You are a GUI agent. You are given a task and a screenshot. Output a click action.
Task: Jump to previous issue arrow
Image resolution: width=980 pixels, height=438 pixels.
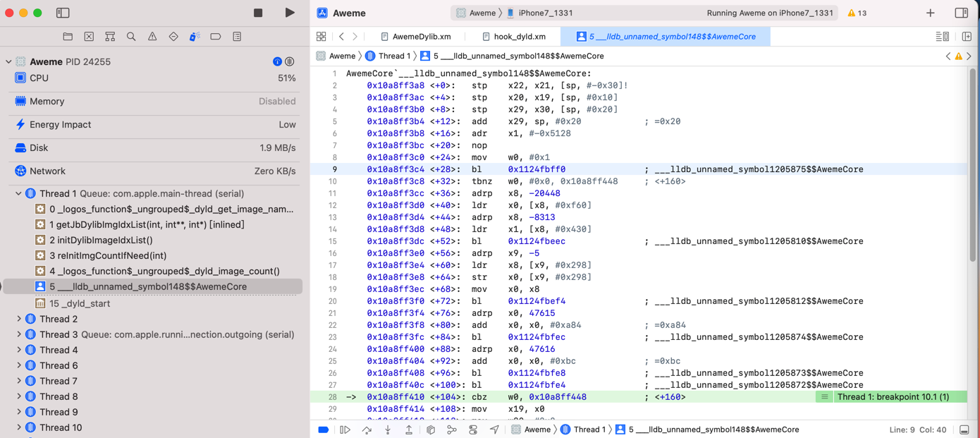(x=948, y=56)
